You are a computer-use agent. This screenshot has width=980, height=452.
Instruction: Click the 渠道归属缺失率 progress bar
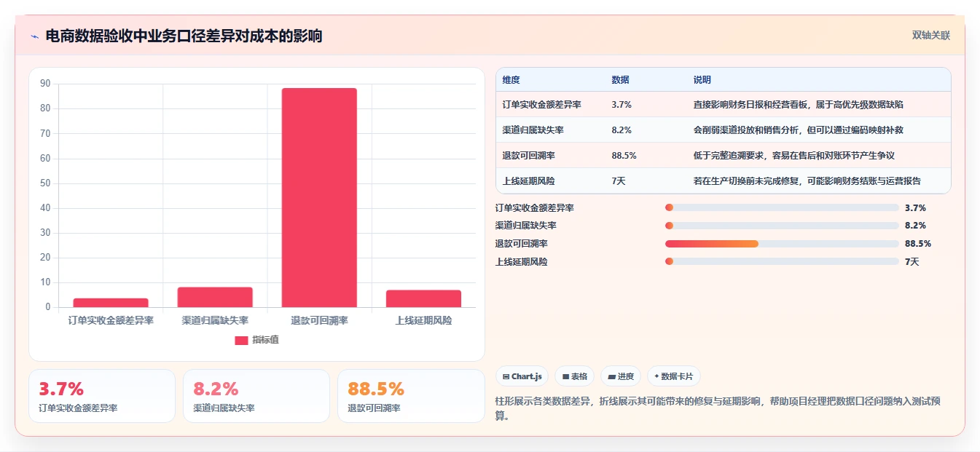click(782, 226)
